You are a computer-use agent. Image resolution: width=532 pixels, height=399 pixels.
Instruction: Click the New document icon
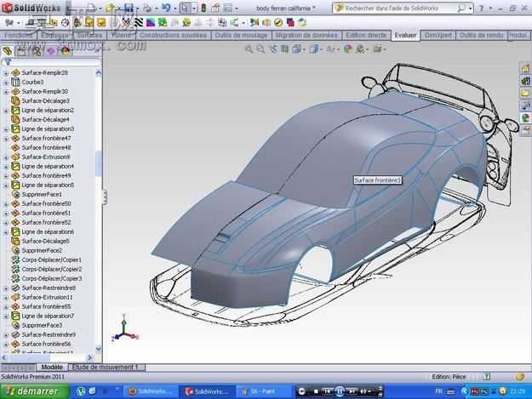pos(91,8)
